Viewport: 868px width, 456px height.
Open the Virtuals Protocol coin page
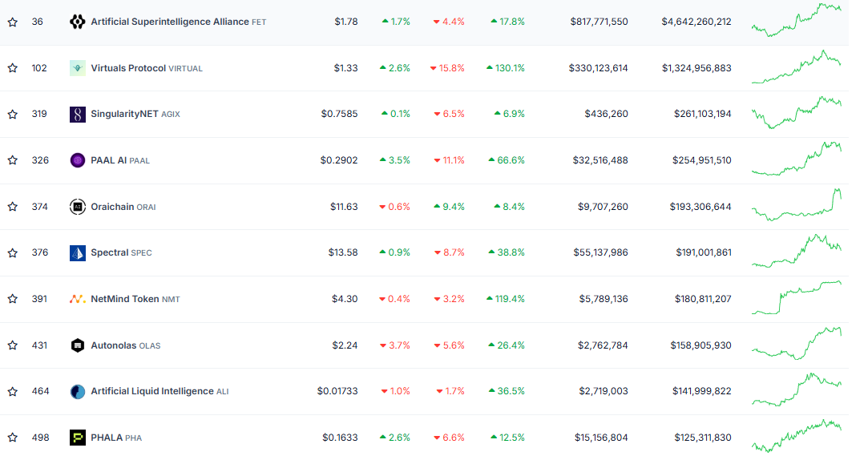click(x=147, y=68)
